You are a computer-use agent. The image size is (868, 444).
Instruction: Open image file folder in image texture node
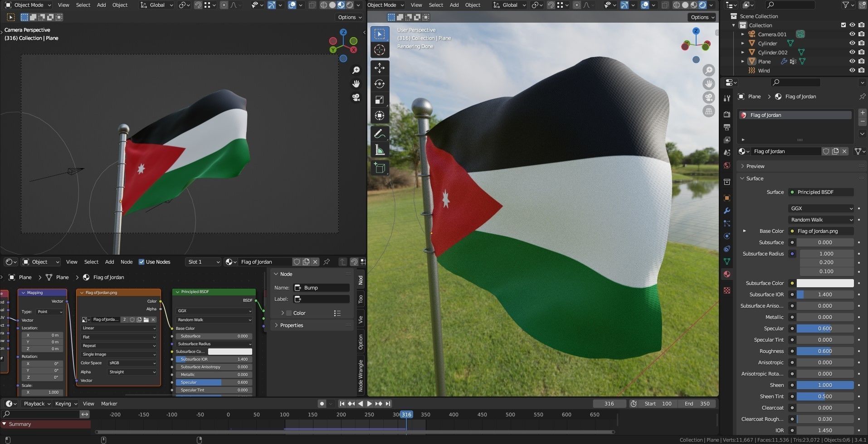146,319
